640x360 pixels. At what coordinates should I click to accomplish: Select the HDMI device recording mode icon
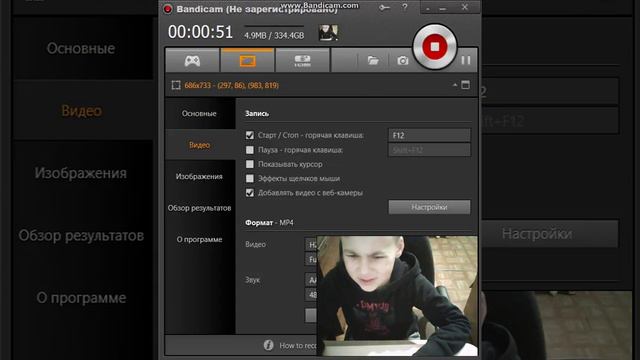[302, 60]
